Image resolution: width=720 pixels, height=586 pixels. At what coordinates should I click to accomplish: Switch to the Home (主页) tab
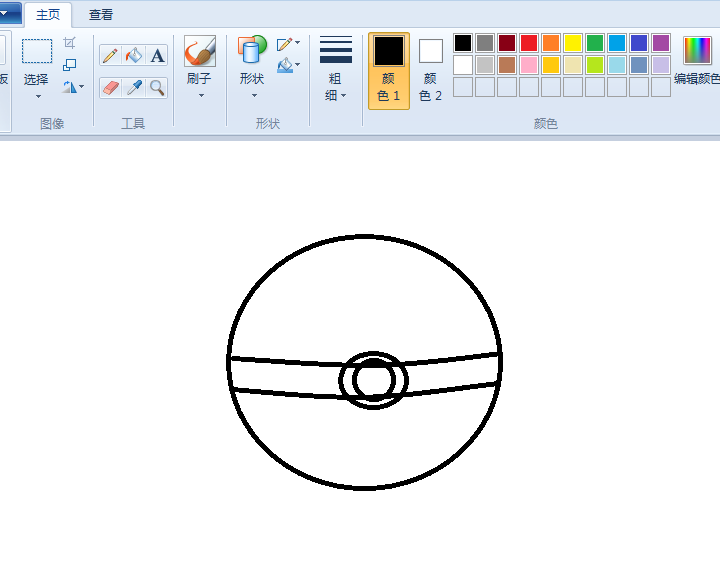tap(48, 15)
